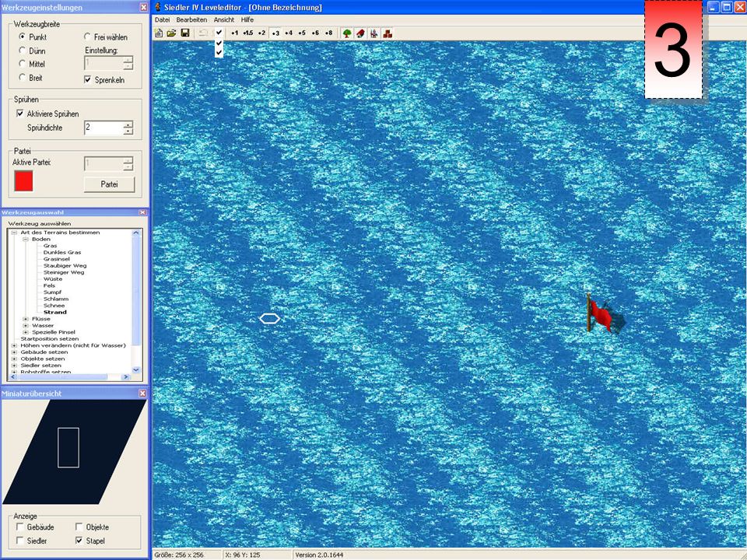This screenshot has width=747, height=560.
Task: Decrease Sprühdichte with the down spinner
Action: [128, 131]
